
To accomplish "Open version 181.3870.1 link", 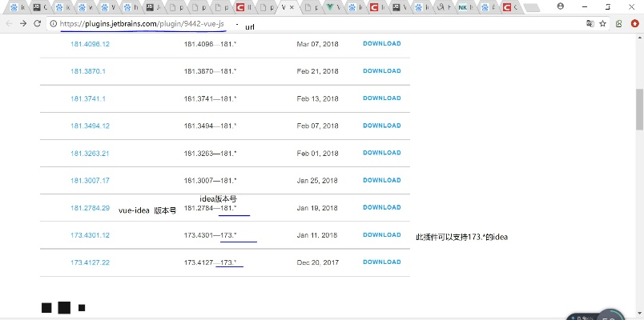I will 88,71.
